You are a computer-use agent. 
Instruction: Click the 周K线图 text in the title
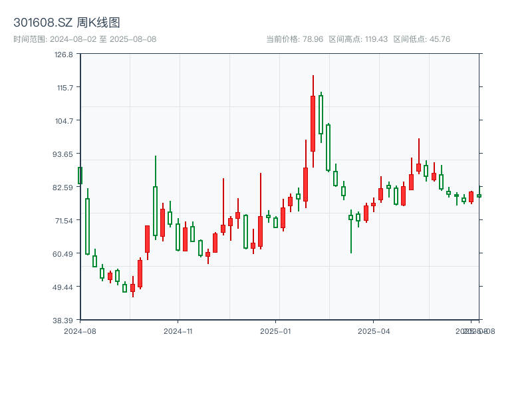point(93,21)
